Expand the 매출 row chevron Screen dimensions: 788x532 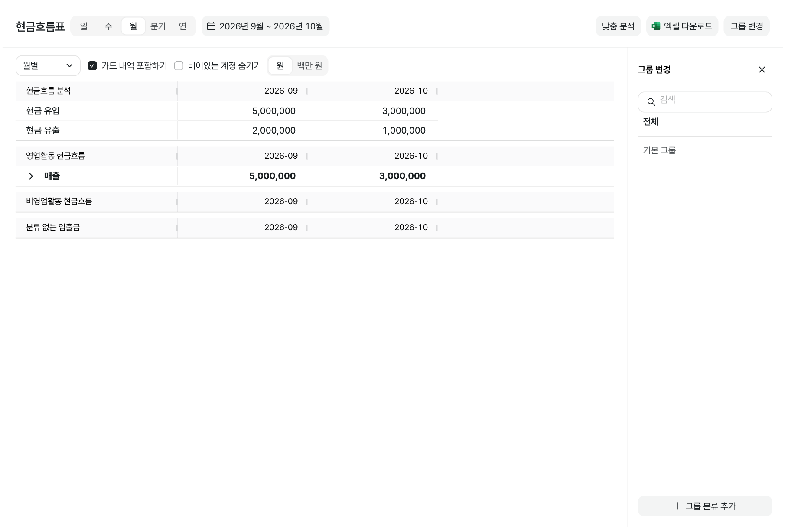tap(31, 176)
